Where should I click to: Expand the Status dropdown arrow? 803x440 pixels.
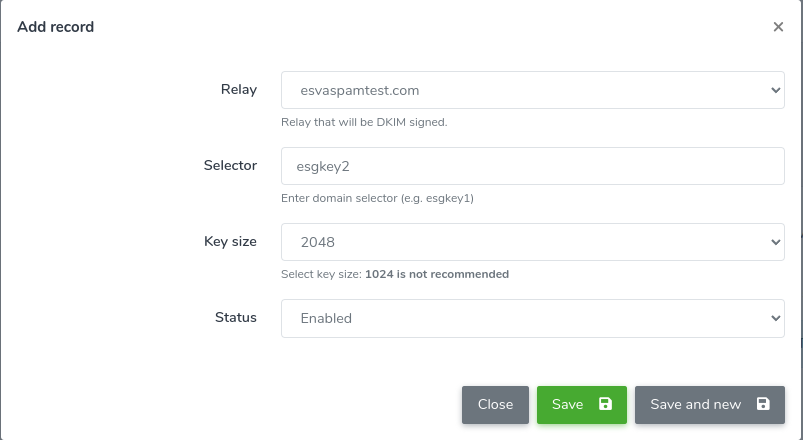point(775,318)
